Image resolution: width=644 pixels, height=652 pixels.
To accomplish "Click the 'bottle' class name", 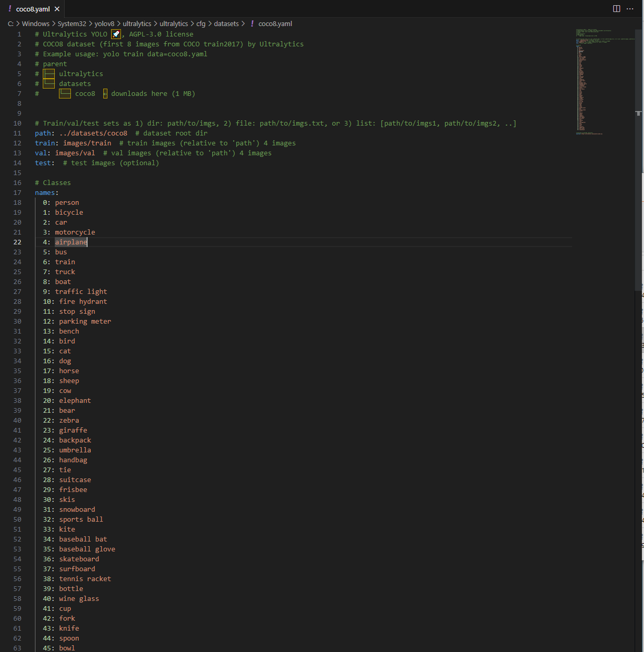I will click(71, 589).
